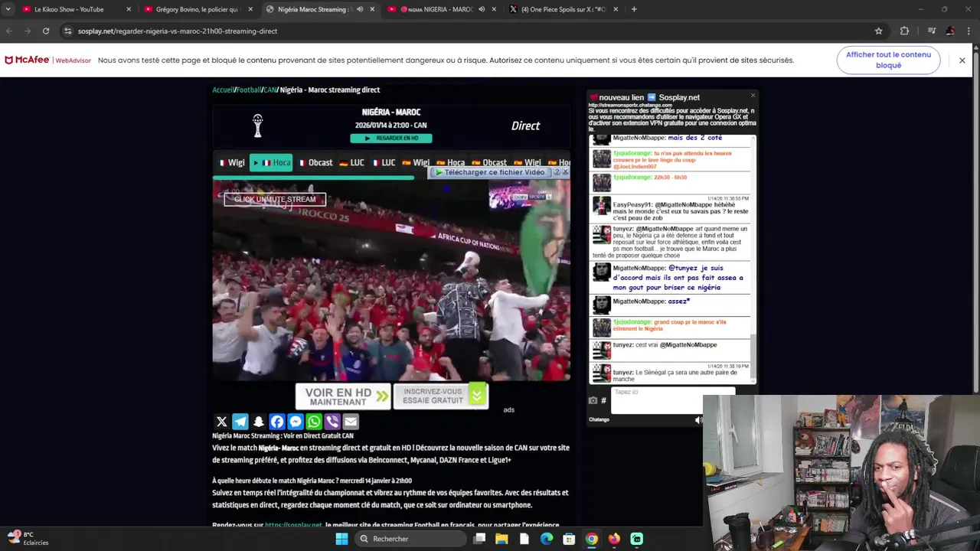Open File Explorer from the taskbar

point(501,539)
